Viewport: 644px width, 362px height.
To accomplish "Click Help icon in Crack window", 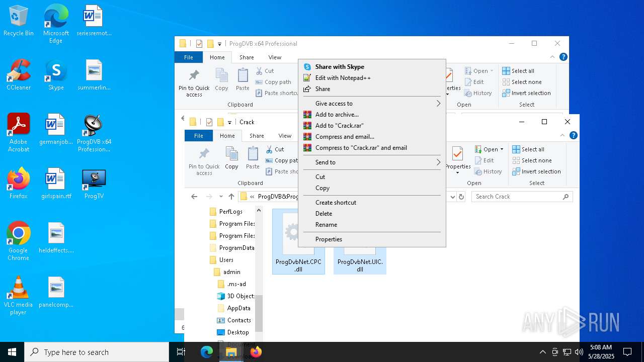I will (x=573, y=135).
